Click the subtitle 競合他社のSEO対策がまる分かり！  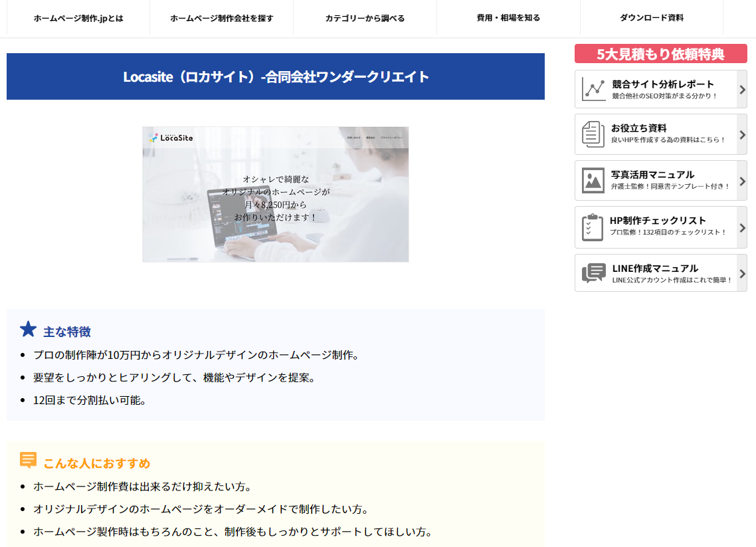664,96
